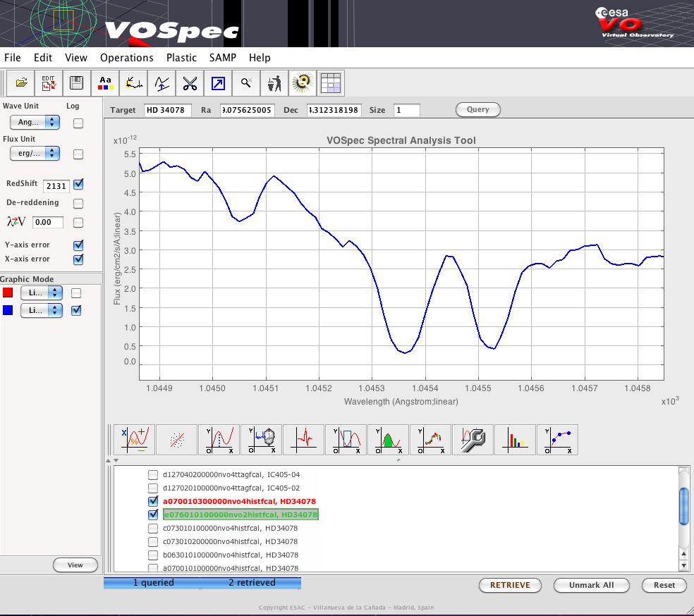Image resolution: width=694 pixels, height=616 pixels.
Task: Uncheck the blue graphic mode checkbox
Action: [x=76, y=310]
